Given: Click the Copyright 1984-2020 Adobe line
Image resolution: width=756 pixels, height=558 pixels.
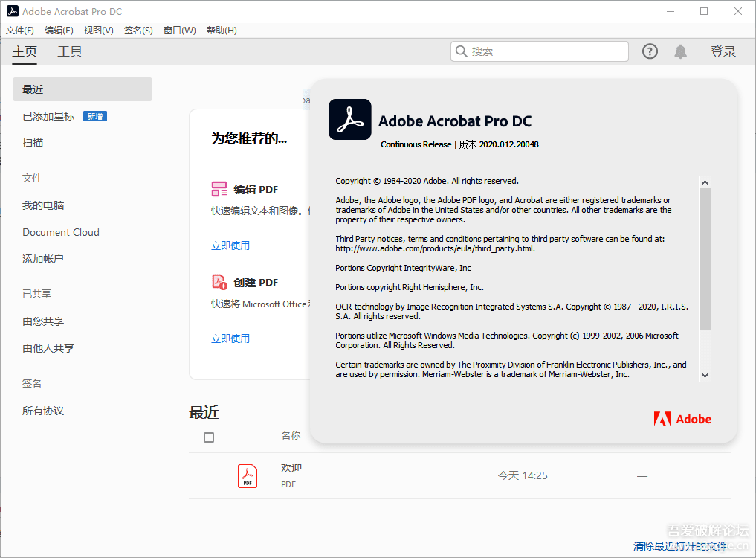Looking at the screenshot, I should (427, 181).
